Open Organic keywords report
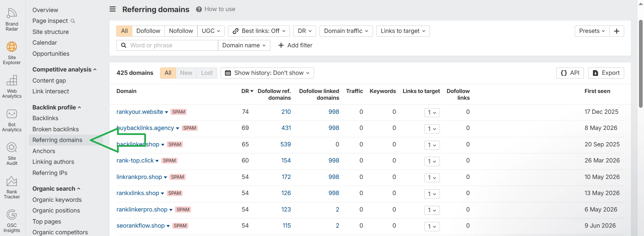The width and height of the screenshot is (644, 236). tap(57, 200)
